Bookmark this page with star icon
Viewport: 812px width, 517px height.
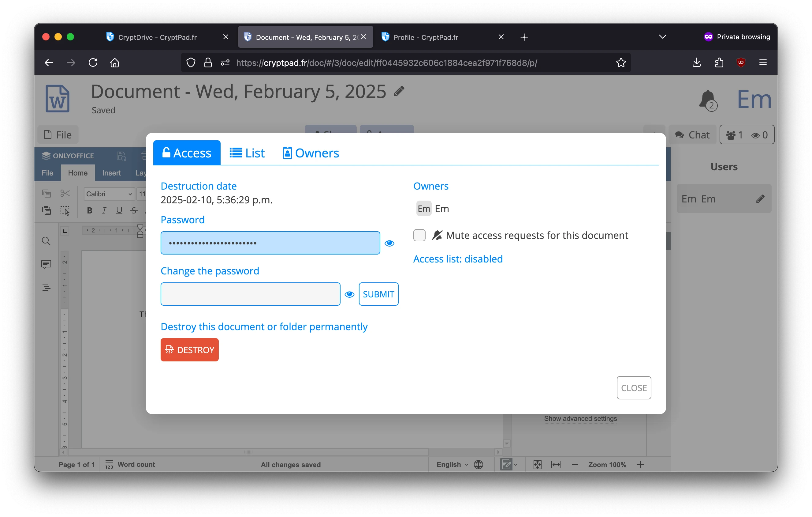[621, 63]
